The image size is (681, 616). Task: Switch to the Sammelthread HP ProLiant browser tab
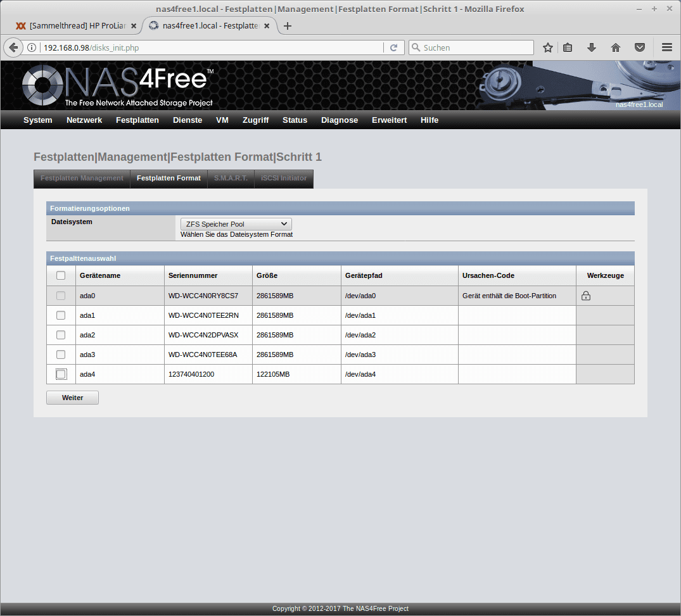point(77,26)
